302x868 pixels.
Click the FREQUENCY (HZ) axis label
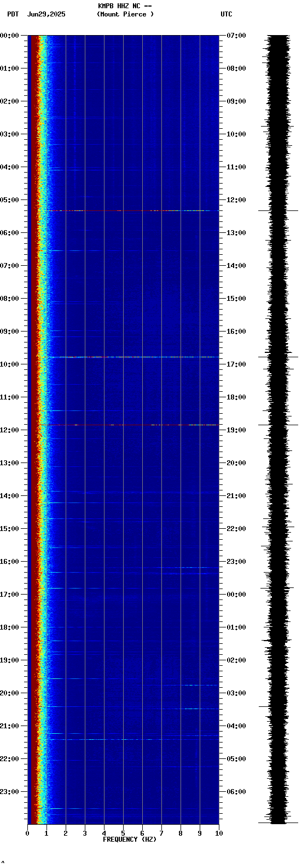(x=130, y=840)
